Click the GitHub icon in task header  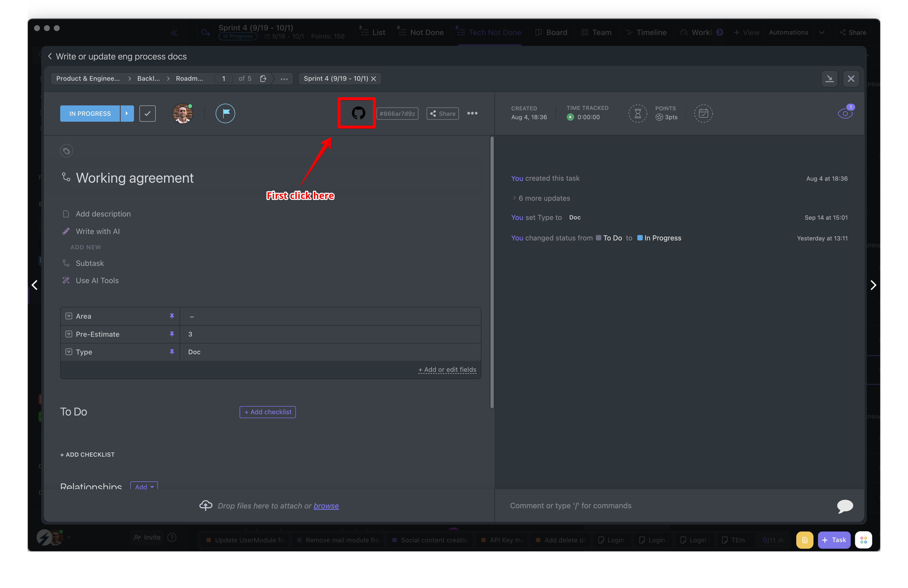click(x=358, y=113)
